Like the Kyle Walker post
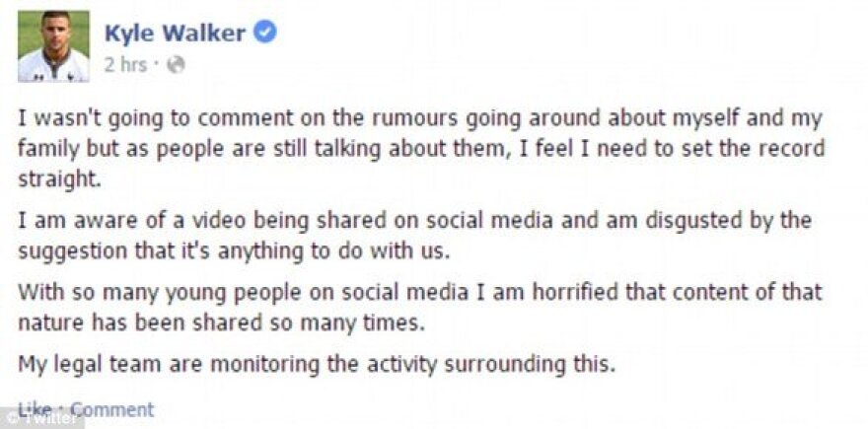Viewport: 868px width, 429px height. pos(36,407)
